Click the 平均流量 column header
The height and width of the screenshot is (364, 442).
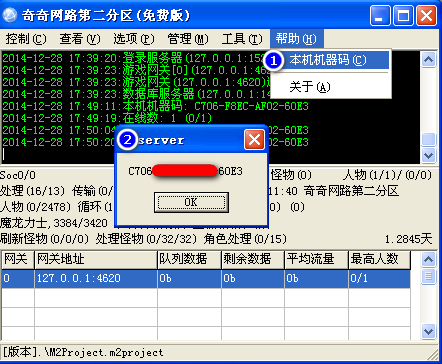point(317,260)
